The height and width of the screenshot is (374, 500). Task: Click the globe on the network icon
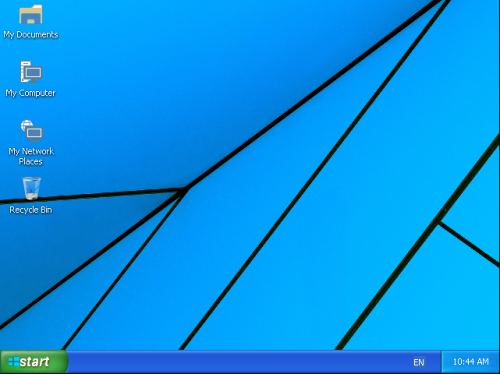tap(27, 125)
